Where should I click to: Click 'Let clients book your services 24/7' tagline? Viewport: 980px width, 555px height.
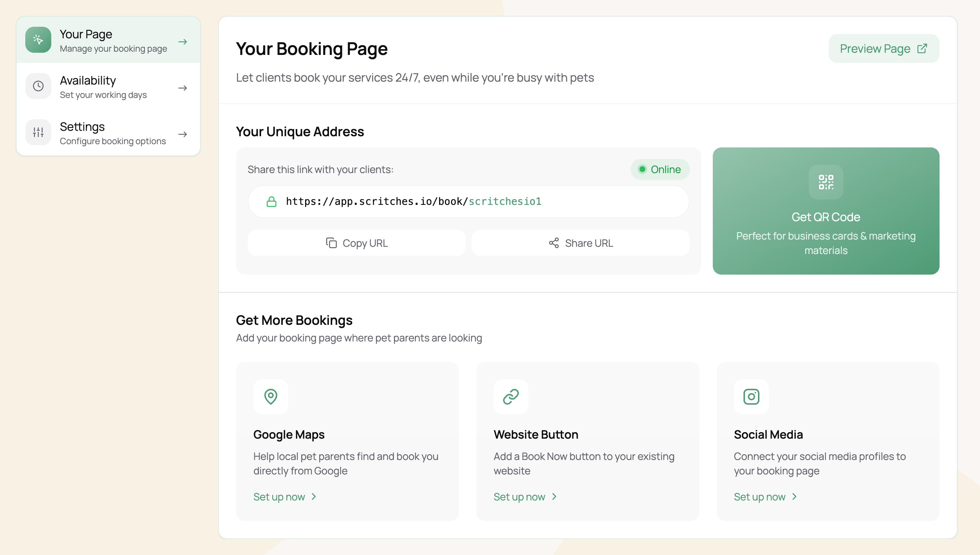pos(415,78)
